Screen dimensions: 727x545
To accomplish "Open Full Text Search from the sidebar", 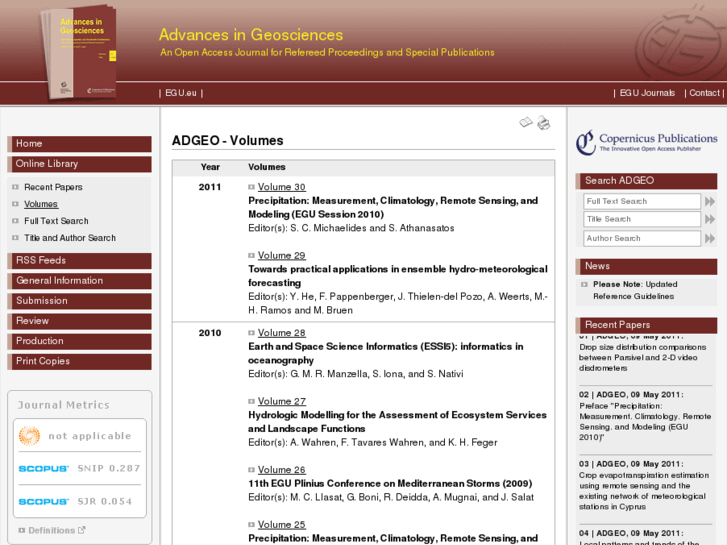I will coord(56,221).
